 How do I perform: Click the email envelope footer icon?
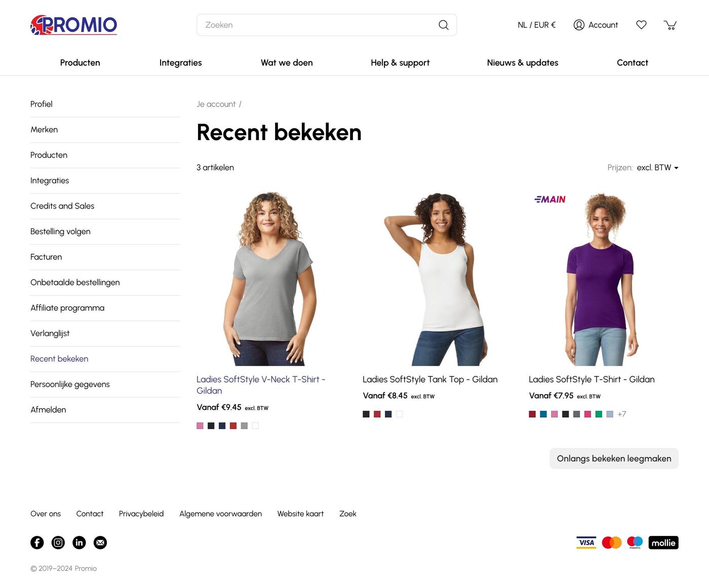[100, 542]
